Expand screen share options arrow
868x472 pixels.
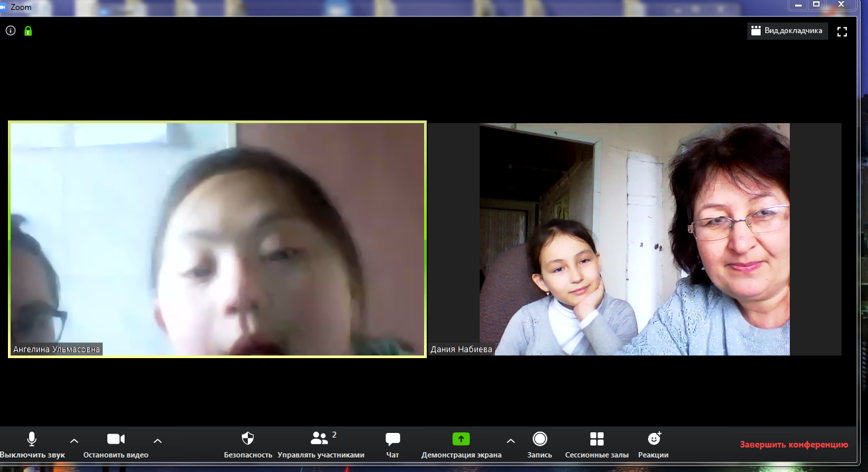tap(510, 441)
